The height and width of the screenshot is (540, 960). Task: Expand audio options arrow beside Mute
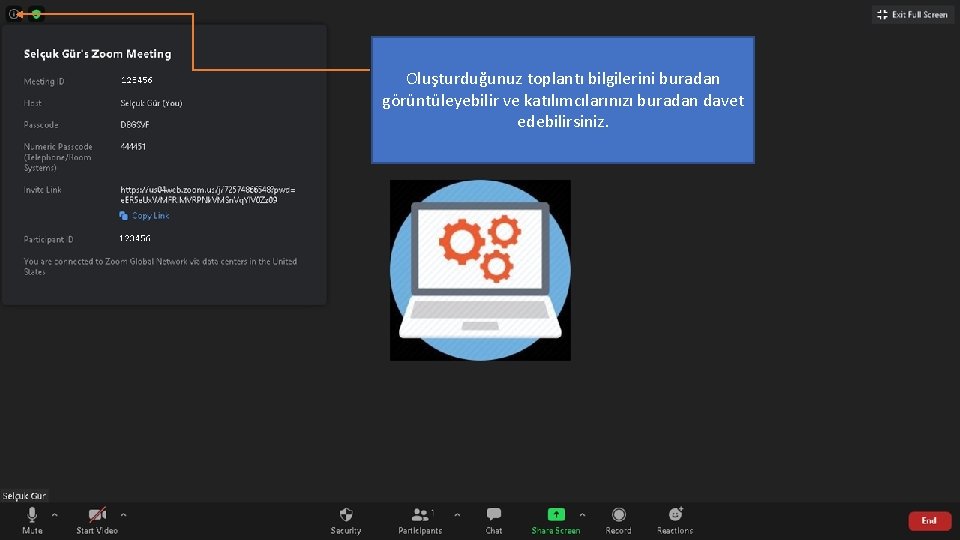(x=54, y=515)
